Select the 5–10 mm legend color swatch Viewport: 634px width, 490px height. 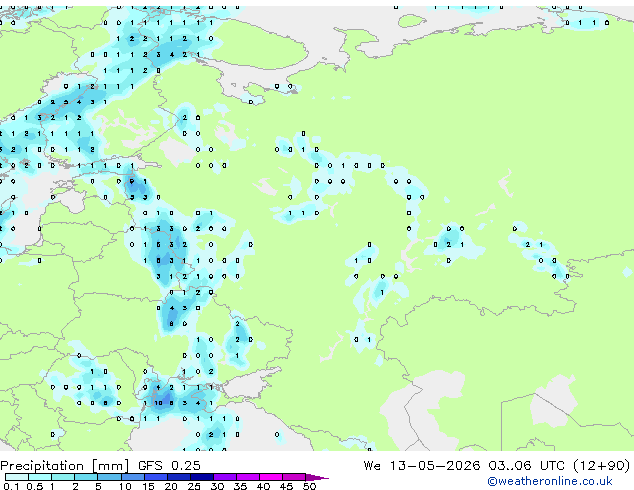pyautogui.click(x=109, y=477)
